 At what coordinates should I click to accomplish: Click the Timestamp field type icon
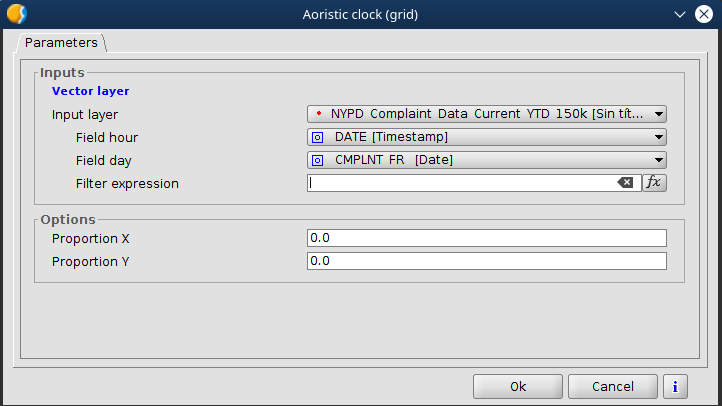[x=318, y=137]
